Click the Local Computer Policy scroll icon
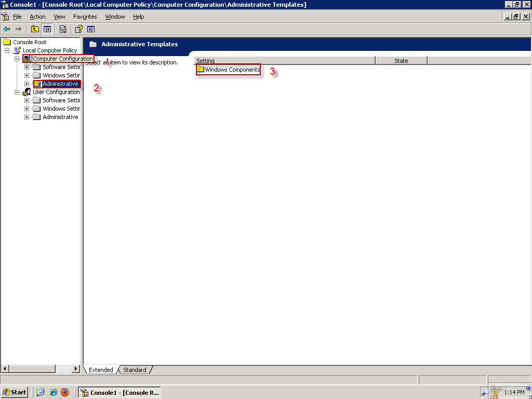 point(17,50)
